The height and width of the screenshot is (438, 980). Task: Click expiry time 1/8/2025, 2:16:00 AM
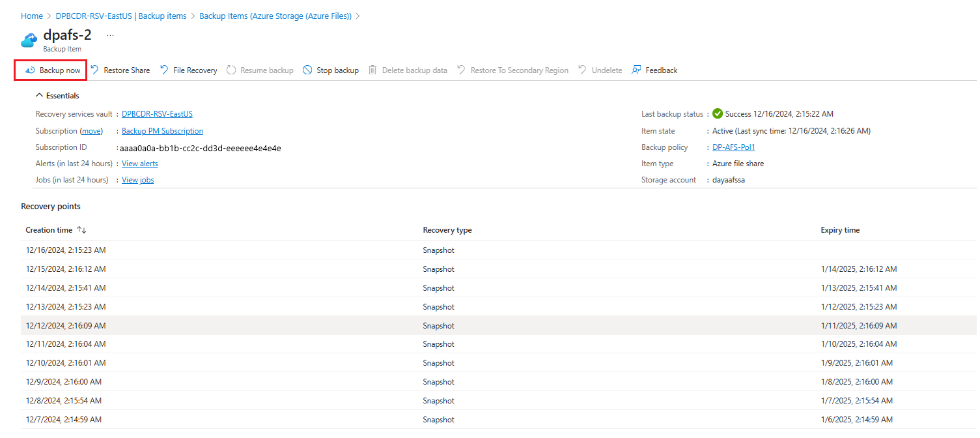click(x=857, y=382)
